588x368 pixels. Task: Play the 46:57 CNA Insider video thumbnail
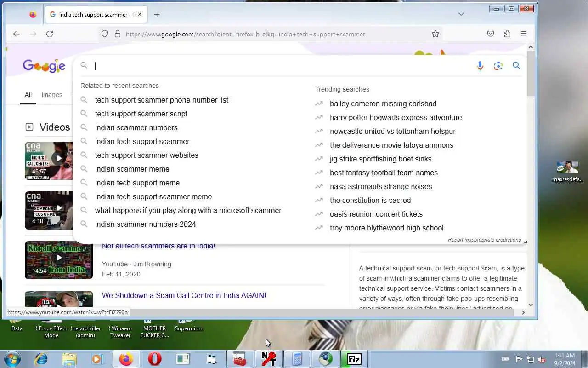tap(49, 161)
